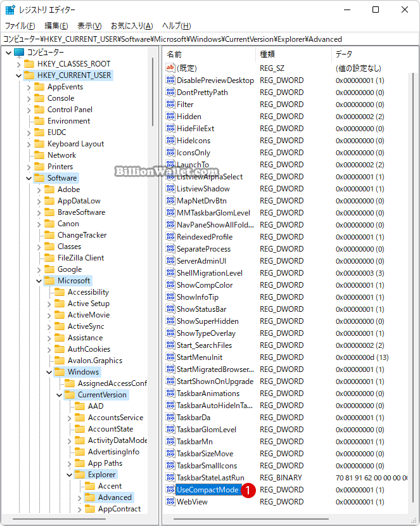420x526 pixels.
Task: Expand the Advanced key
Action: [79, 498]
